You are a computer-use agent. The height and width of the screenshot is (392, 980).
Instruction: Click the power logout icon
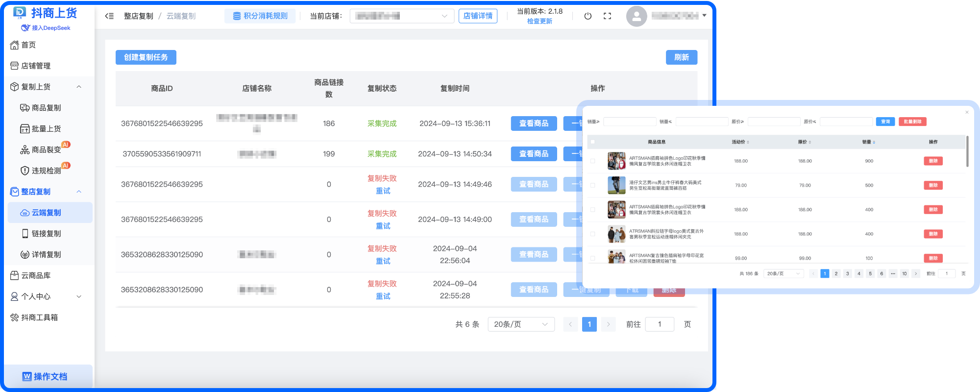tap(588, 16)
